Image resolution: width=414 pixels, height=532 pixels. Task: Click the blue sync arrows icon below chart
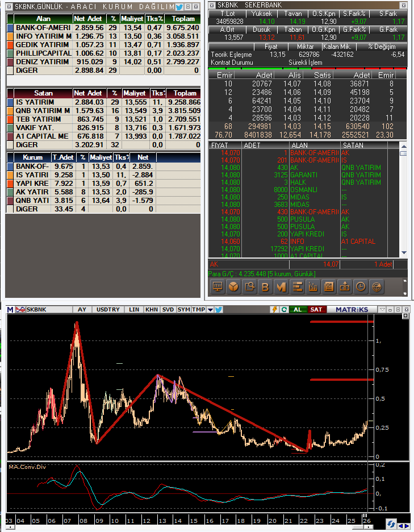point(392,523)
